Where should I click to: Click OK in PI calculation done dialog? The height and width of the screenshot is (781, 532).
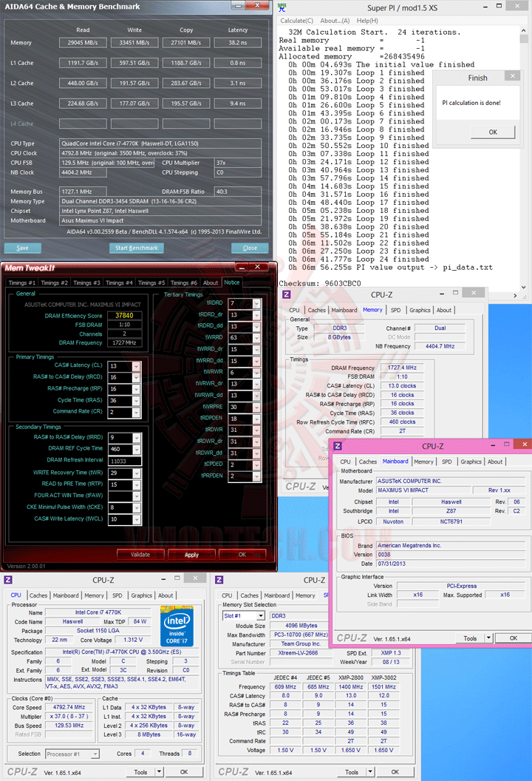point(493,132)
